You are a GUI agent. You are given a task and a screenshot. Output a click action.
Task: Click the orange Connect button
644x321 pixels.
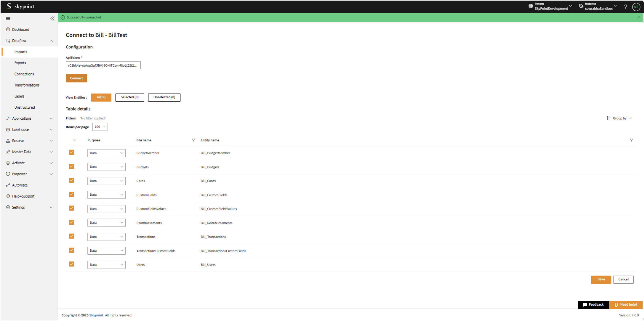coord(76,78)
